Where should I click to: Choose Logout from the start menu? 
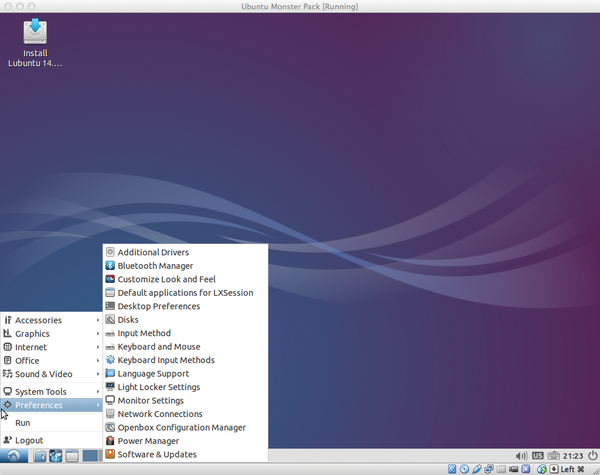pos(51,440)
